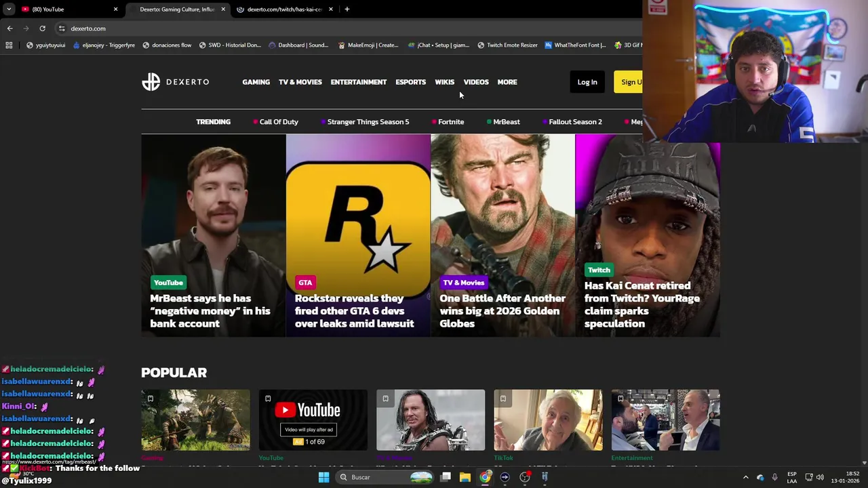Screen dimensions: 868x488
Task: Open the eljanojey - Triggerfyre bookmark
Action: [x=104, y=45]
